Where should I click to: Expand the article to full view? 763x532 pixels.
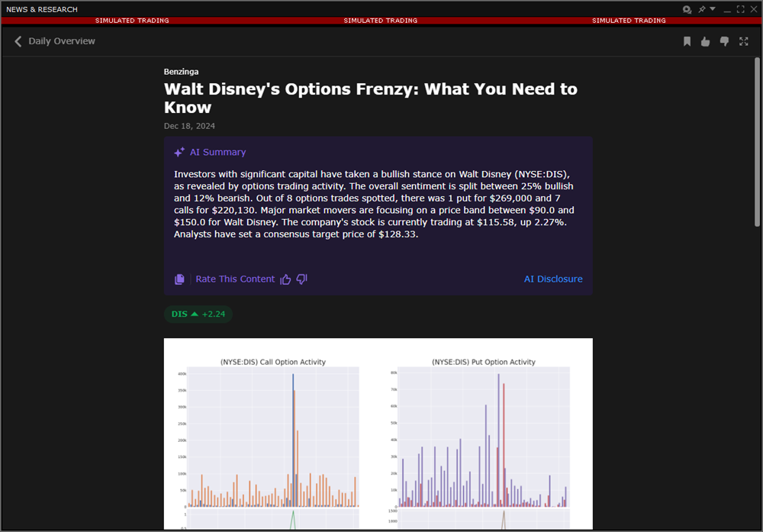tap(743, 41)
